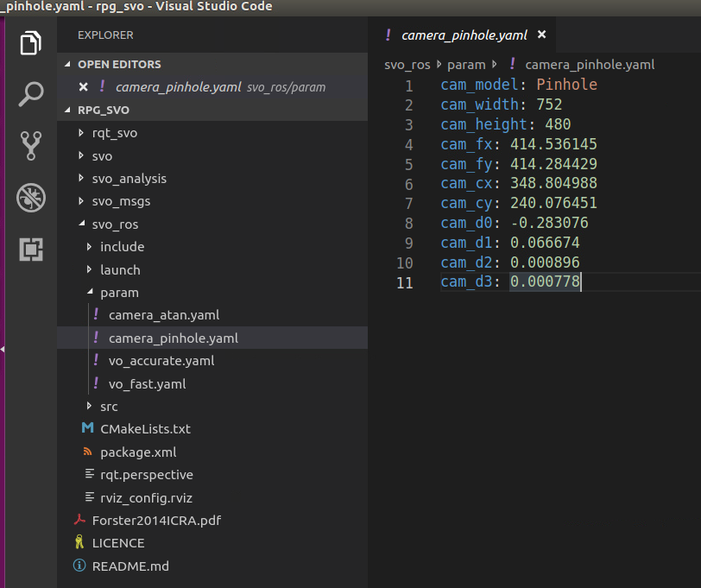Viewport: 701px width, 588px height.
Task: Open the LICENCE file
Action: 118,543
